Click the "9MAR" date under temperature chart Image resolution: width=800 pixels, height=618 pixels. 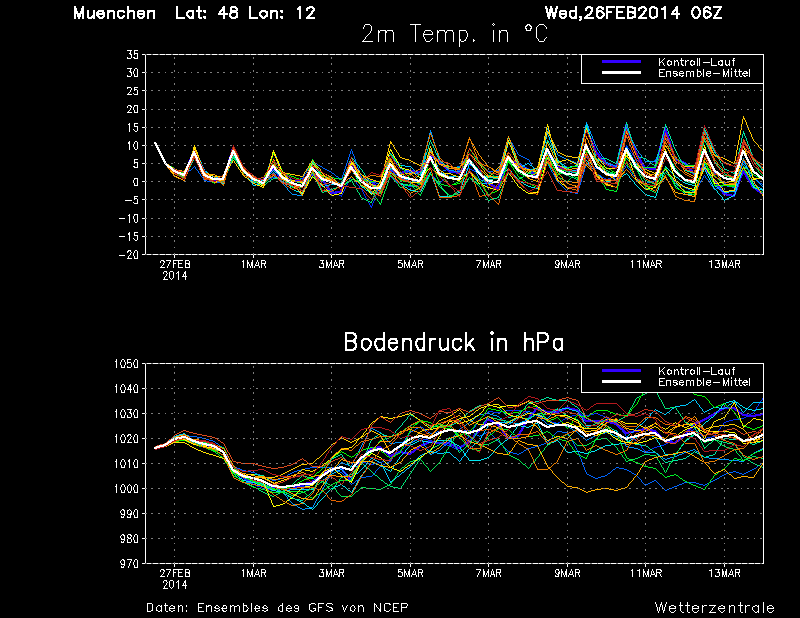[567, 264]
